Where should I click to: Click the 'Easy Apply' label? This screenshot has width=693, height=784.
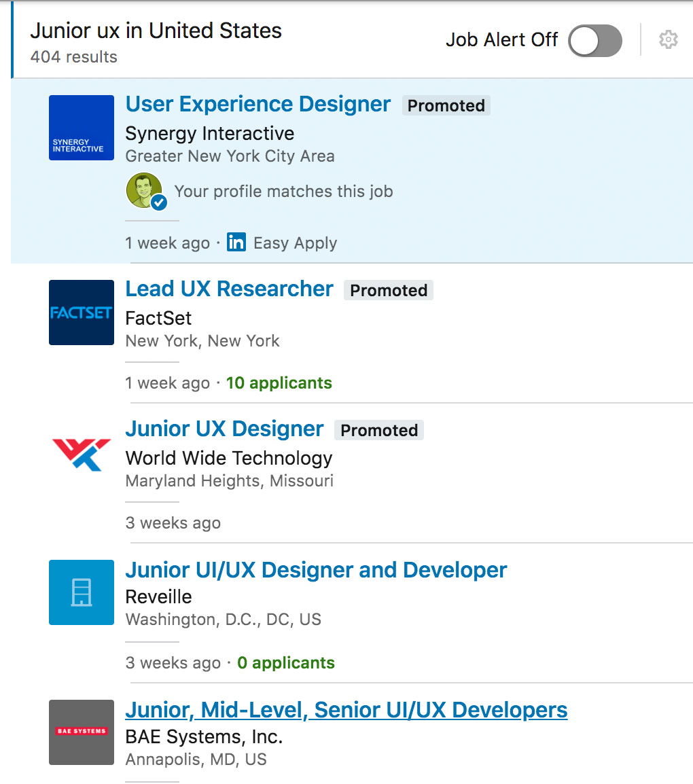(x=295, y=243)
